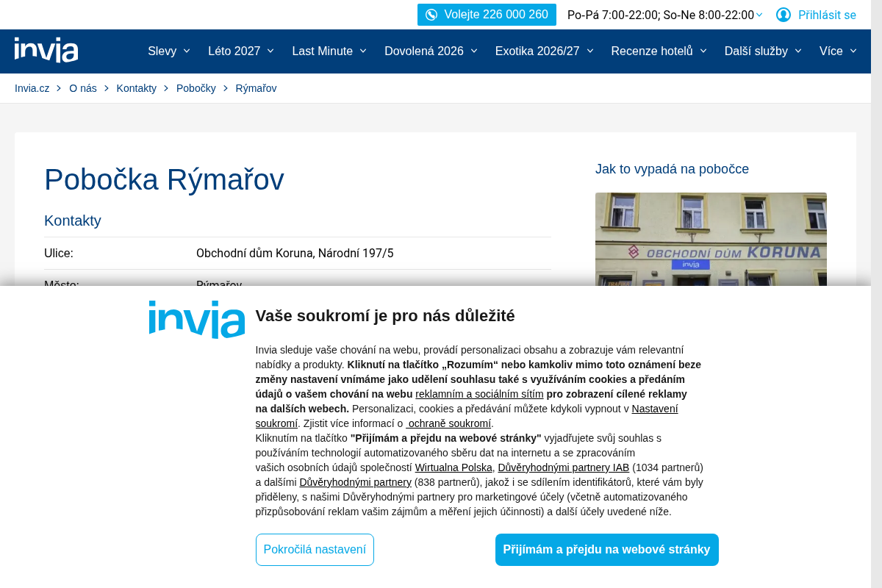Click the Rýmařov breadcrumb item

click(256, 88)
